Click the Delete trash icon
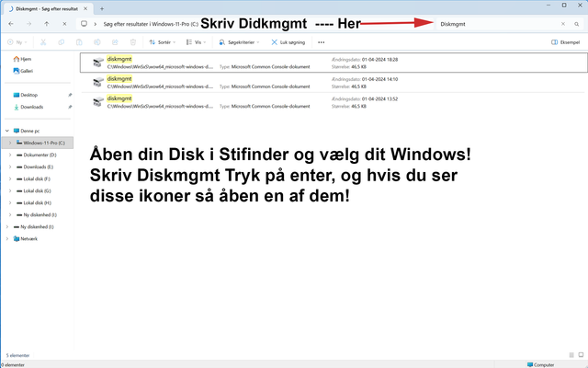 pyautogui.click(x=132, y=42)
